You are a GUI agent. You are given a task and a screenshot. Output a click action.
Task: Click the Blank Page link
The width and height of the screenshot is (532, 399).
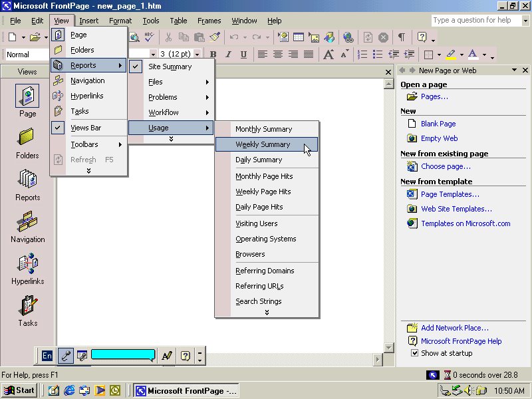coord(438,124)
